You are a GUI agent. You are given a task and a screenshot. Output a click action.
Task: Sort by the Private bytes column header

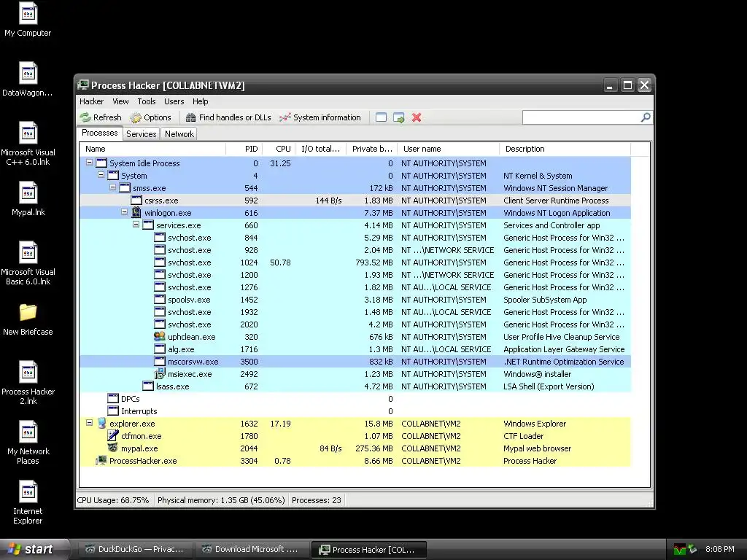point(371,149)
